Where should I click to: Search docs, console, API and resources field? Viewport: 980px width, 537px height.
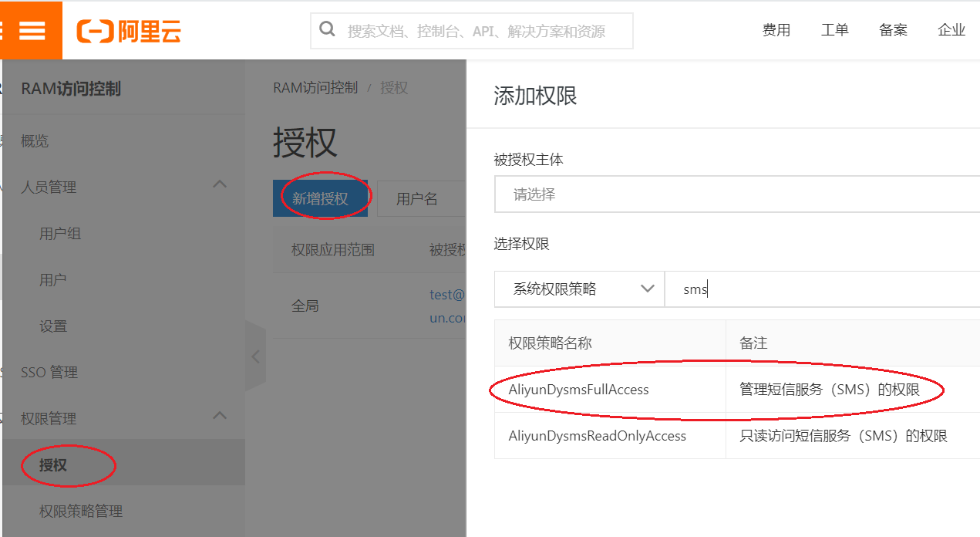pyautogui.click(x=472, y=31)
